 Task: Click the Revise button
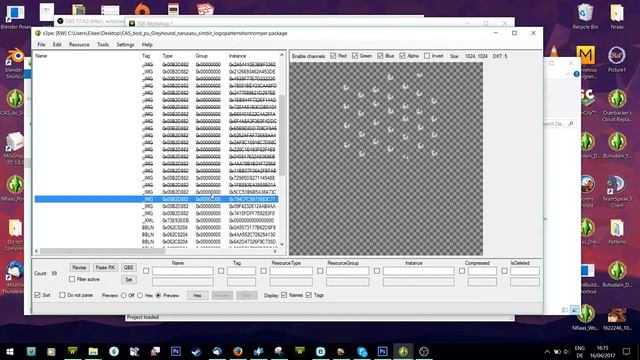click(x=79, y=267)
